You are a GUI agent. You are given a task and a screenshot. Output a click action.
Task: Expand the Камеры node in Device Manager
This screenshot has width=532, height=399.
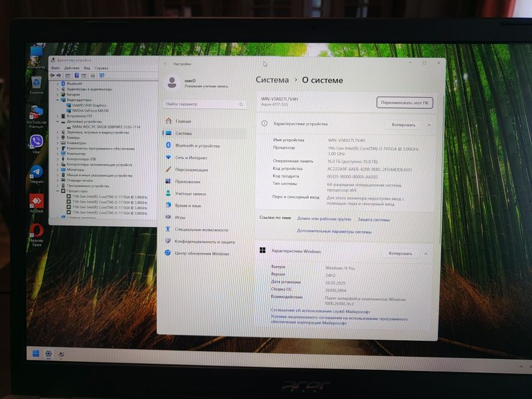pos(58,137)
